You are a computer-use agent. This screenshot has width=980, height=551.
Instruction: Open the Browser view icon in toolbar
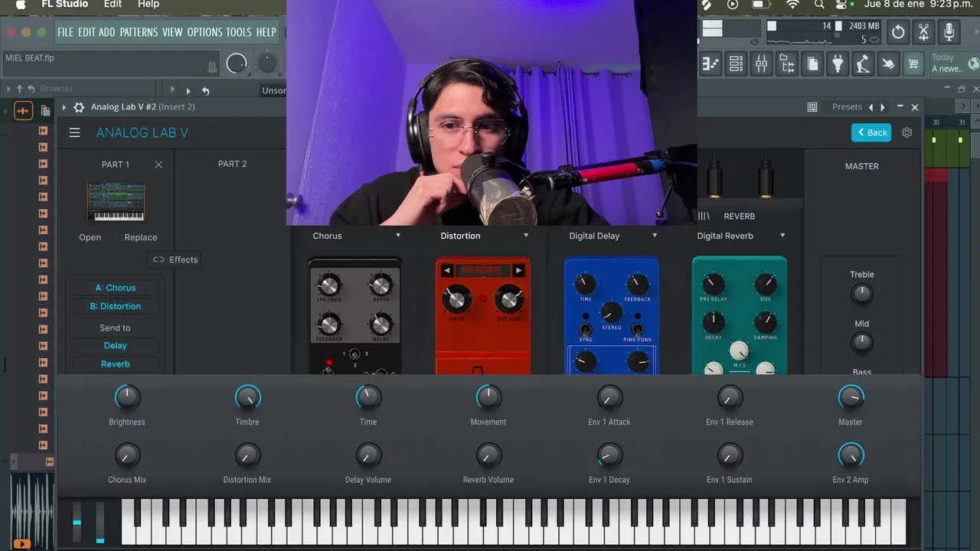[x=786, y=64]
